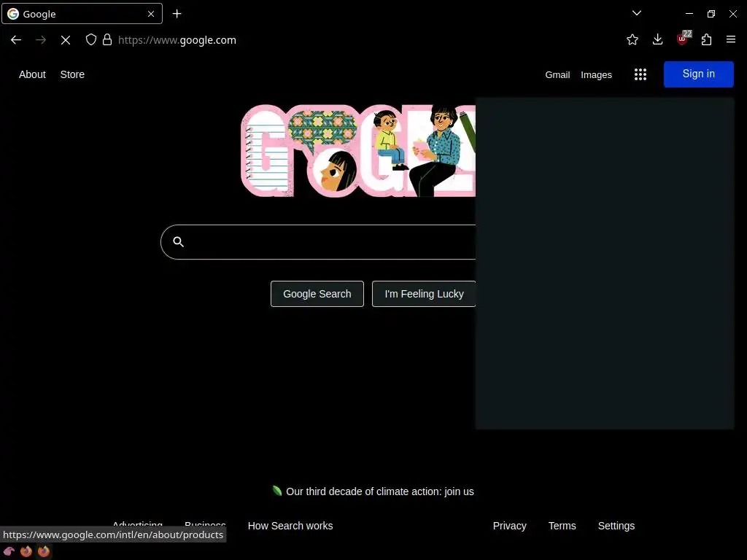Viewport: 747px width, 560px height.
Task: Open the Settings menu in the footer
Action: pos(616,526)
